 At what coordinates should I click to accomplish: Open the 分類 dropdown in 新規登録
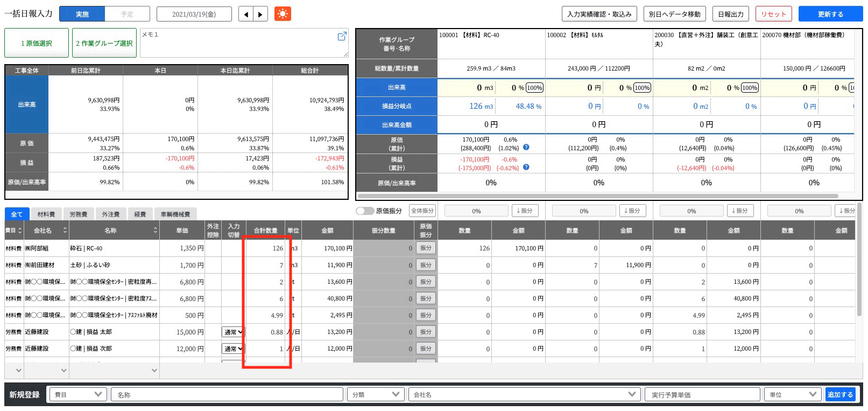[x=376, y=395]
